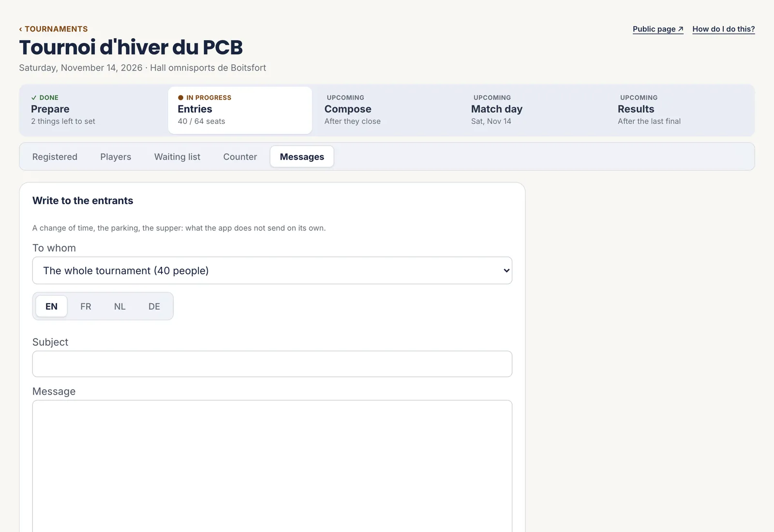Screen dimensions: 774x532
Task: Focus the Message text area
Action: point(272,466)
